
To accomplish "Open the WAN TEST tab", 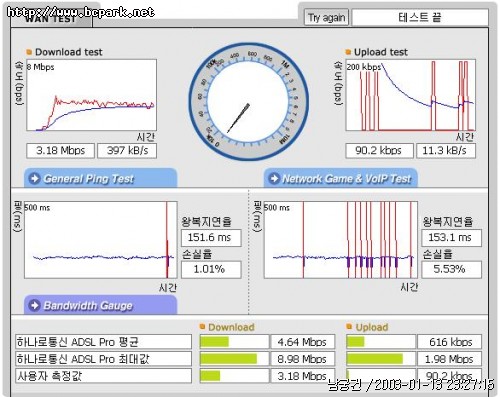I will coord(51,19).
